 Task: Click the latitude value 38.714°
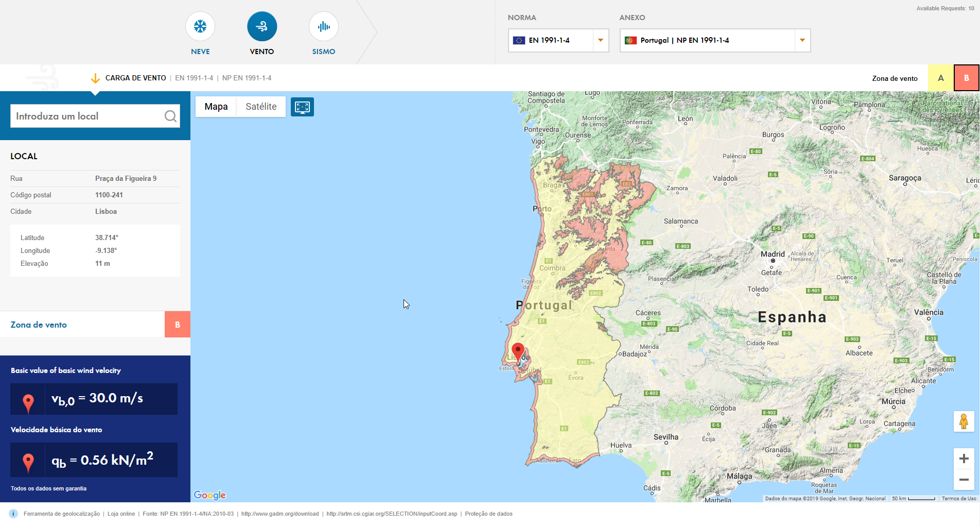[107, 238]
